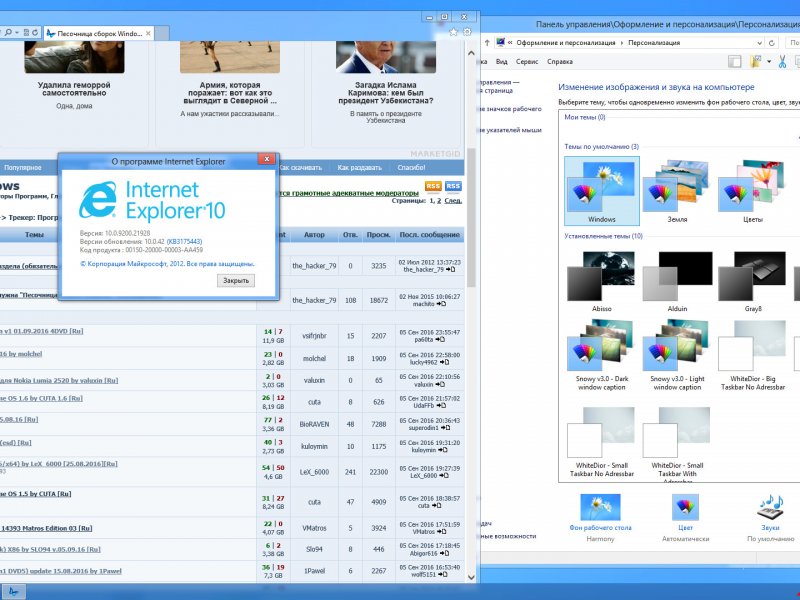The image size is (800, 600).
Task: Click the Посл. сообщение column header
Action: tap(430, 235)
